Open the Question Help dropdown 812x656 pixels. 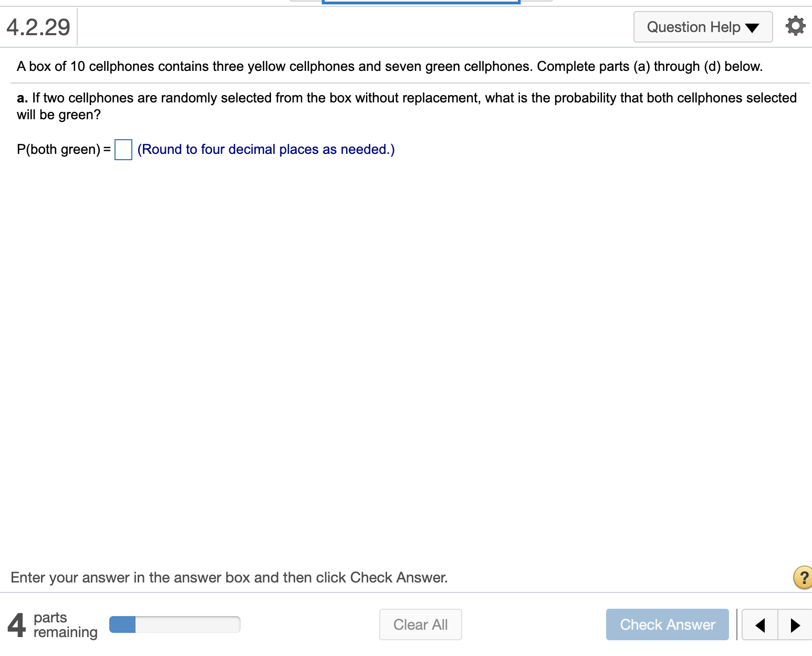[x=702, y=27]
